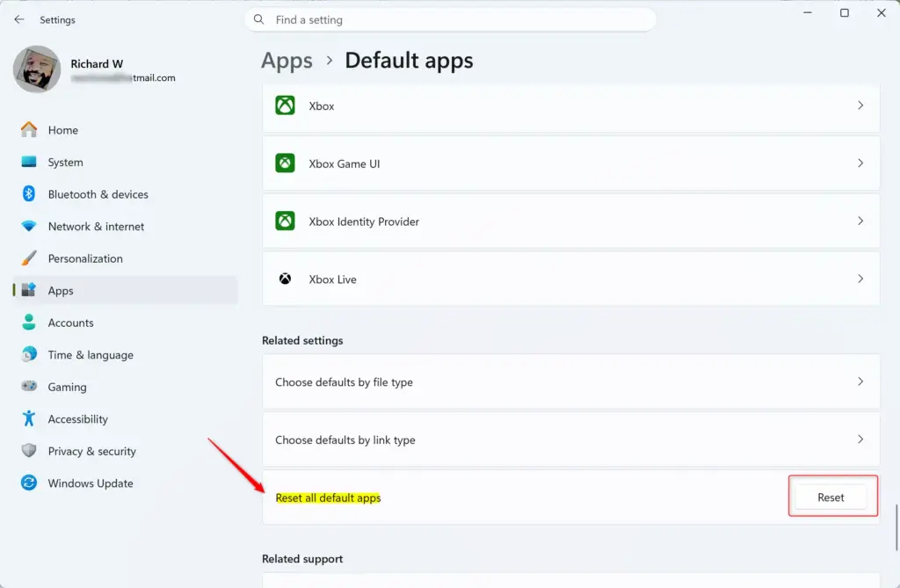This screenshot has height=588, width=900.
Task: Click the Default apps page title
Action: coord(410,61)
